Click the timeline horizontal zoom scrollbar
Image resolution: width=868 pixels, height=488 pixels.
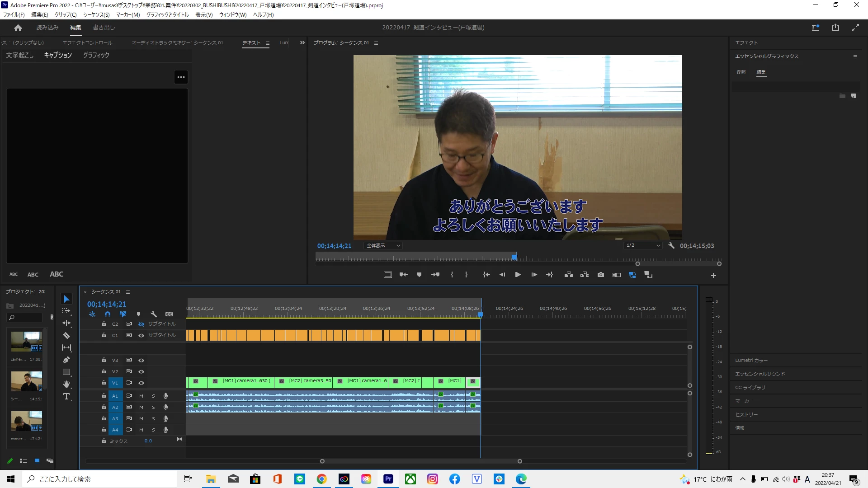pos(420,461)
